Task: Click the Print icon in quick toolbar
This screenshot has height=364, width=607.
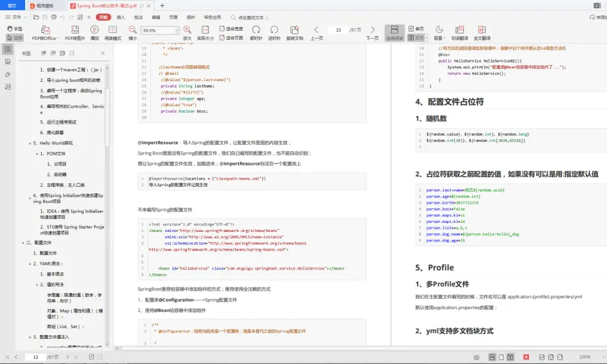Action: point(54,17)
